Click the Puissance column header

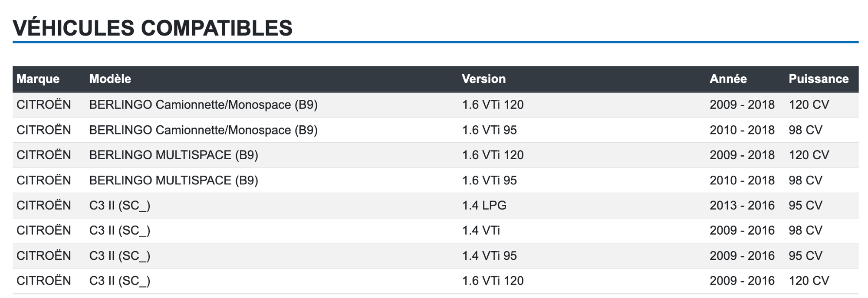tap(819, 79)
